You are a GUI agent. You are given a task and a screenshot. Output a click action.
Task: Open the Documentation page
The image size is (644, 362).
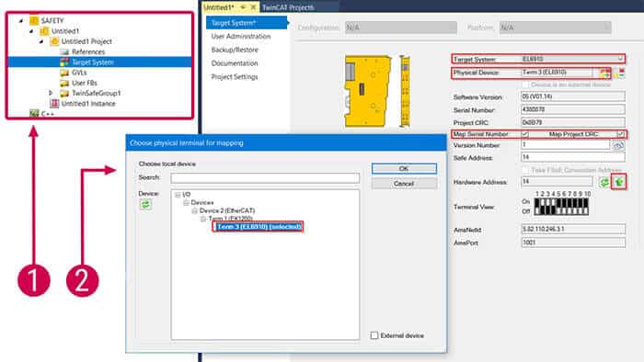[x=235, y=63]
